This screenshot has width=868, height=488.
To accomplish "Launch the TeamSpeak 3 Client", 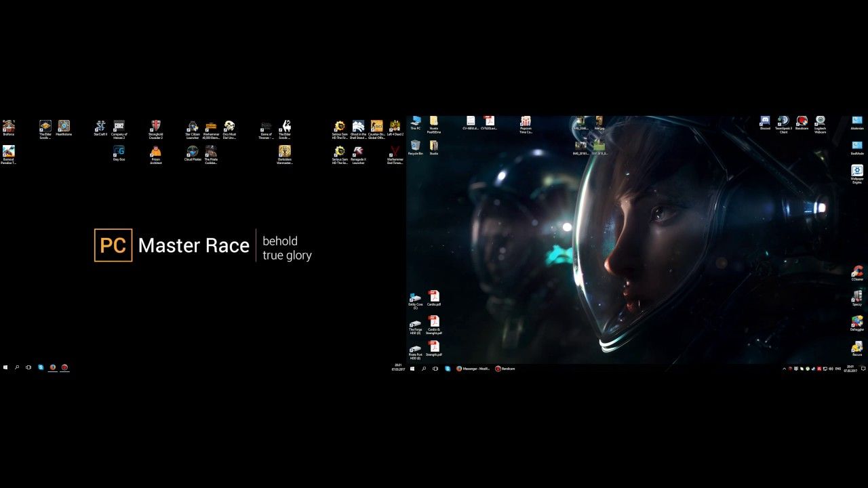I will [783, 125].
